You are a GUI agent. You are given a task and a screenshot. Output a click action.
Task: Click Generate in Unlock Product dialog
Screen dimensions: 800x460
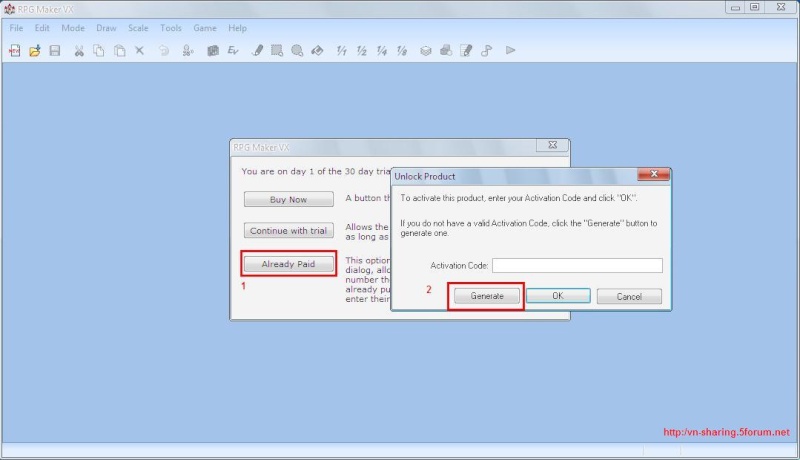tap(487, 296)
